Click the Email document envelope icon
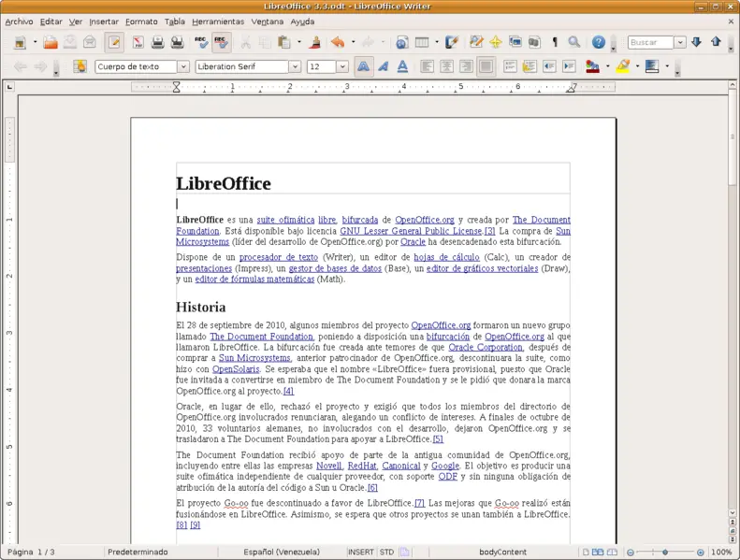Viewport: 740px width, 560px height. pos(90,42)
